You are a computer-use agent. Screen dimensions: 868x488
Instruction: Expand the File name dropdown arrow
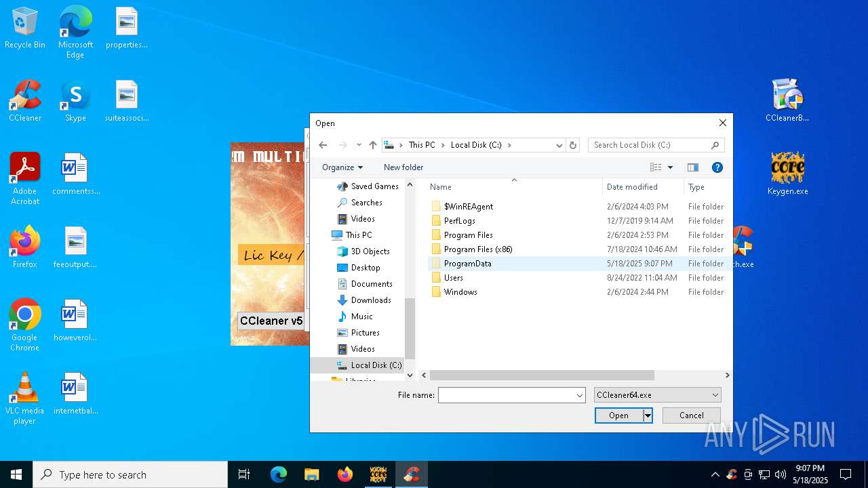coord(580,395)
